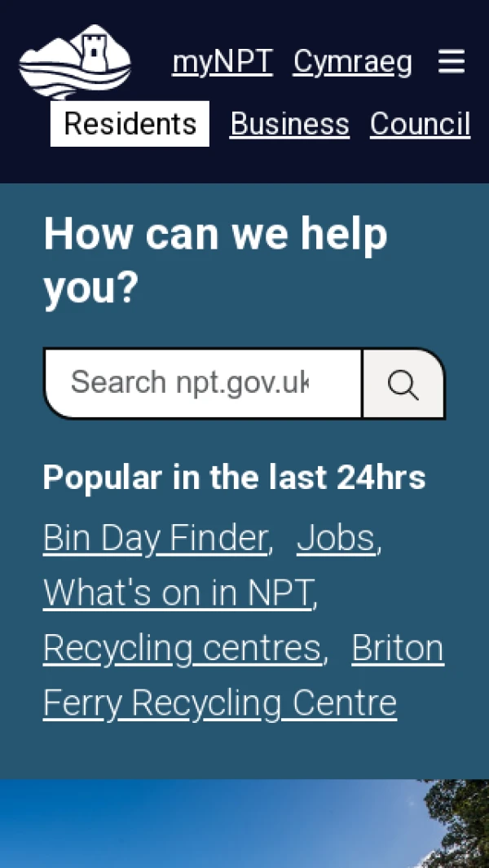Go home via the castle council logo

click(x=75, y=61)
